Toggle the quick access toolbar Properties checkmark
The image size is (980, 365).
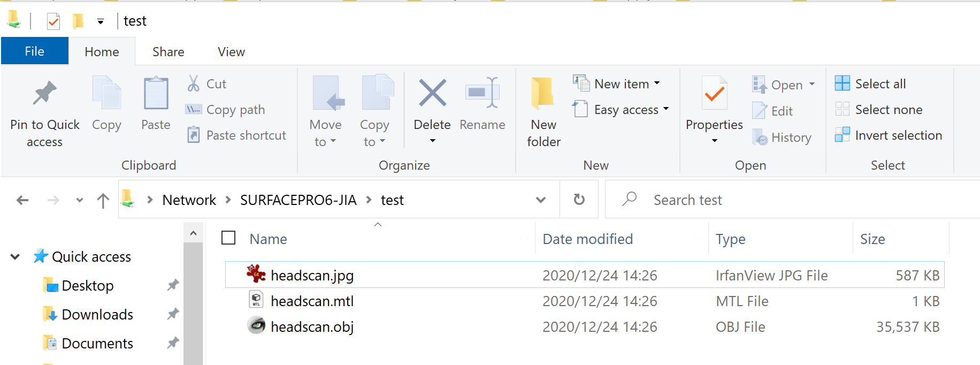click(53, 21)
